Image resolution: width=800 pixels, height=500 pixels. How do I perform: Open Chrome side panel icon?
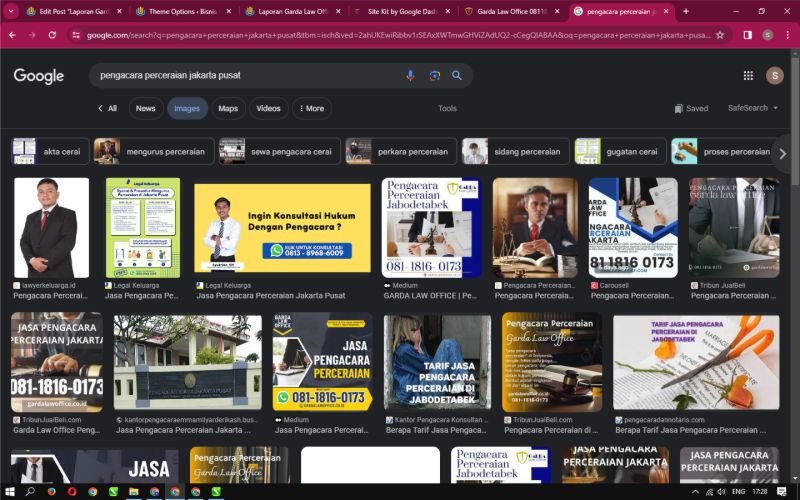tap(747, 35)
